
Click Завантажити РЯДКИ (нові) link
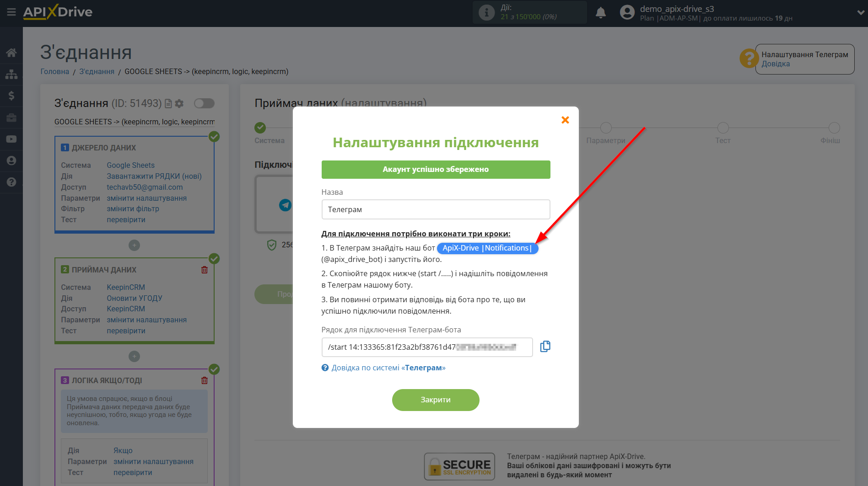pyautogui.click(x=154, y=176)
